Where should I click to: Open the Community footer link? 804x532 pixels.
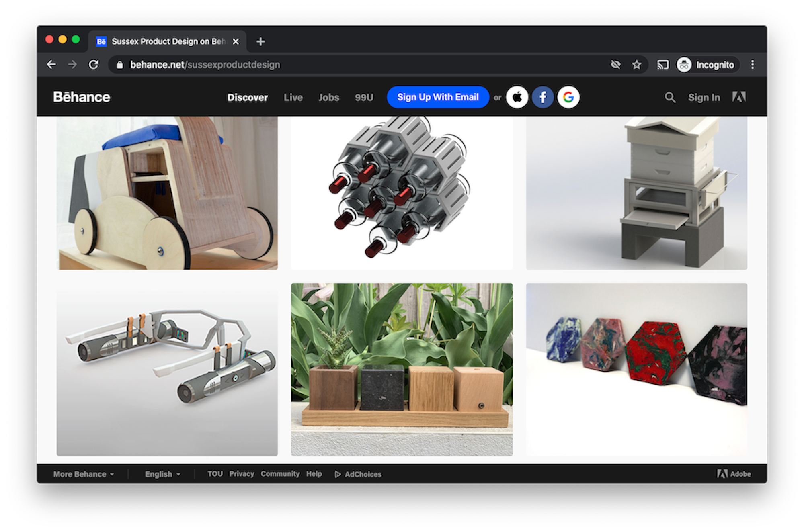[280, 474]
